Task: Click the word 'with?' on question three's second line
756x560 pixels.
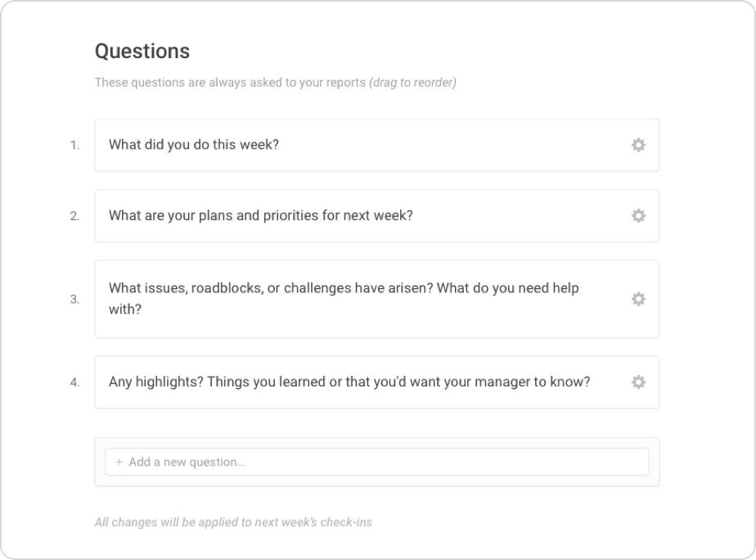Action: coord(125,309)
